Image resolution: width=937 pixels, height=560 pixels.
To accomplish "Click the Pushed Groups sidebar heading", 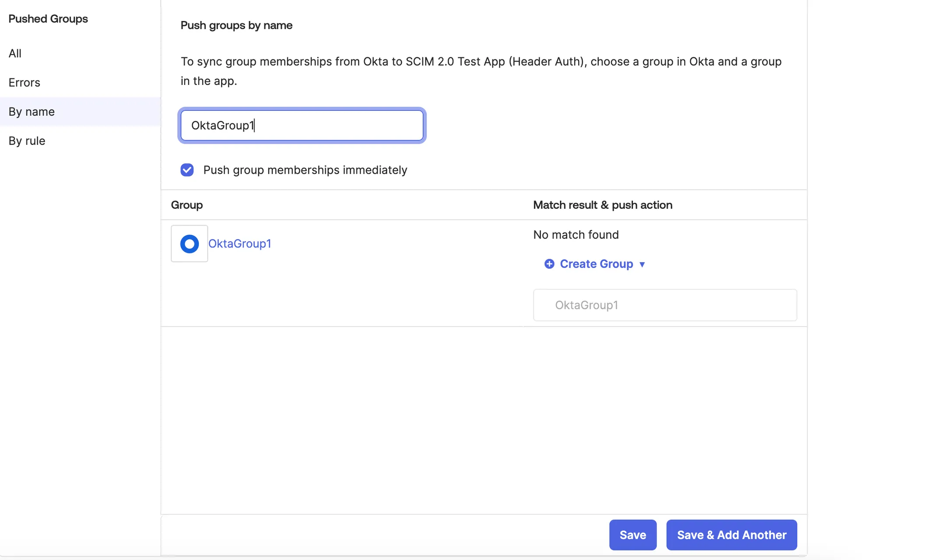I will [x=48, y=18].
